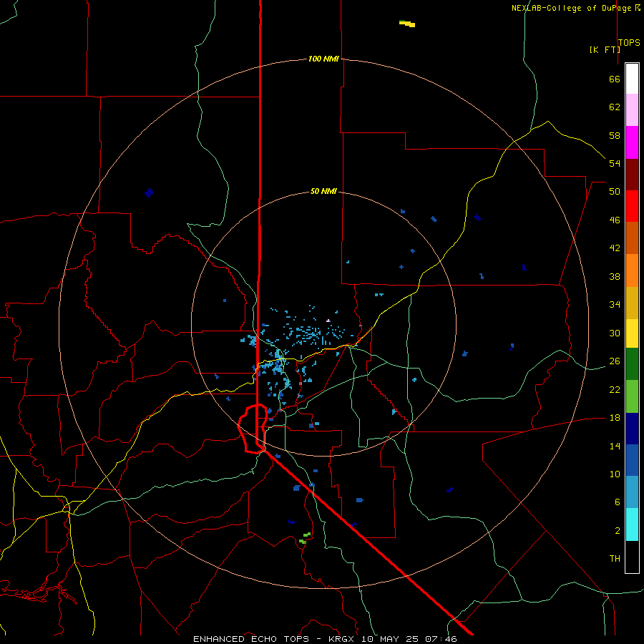Click the TH legend label text
Screen dimensions: 644x644
[615, 558]
